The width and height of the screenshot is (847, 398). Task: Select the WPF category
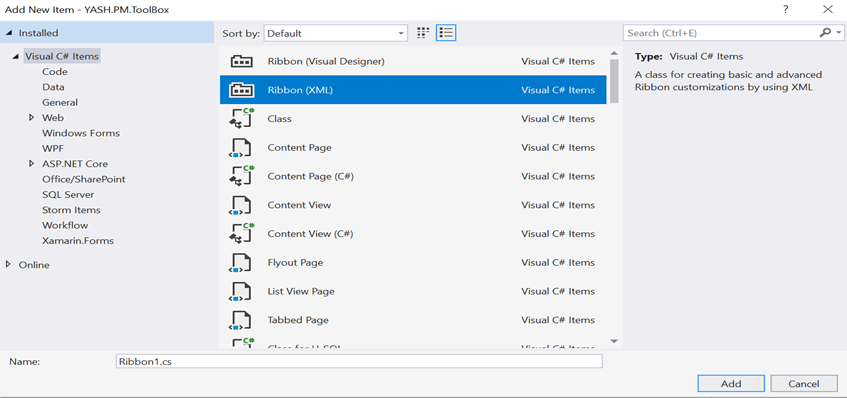53,149
